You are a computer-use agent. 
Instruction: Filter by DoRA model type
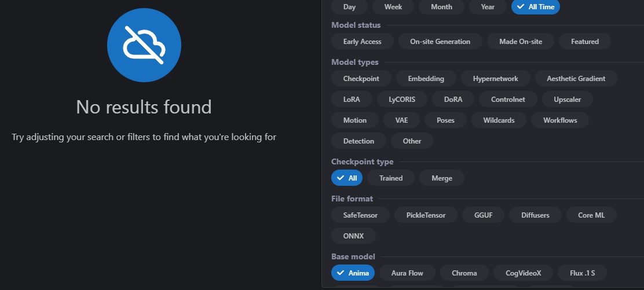(453, 100)
